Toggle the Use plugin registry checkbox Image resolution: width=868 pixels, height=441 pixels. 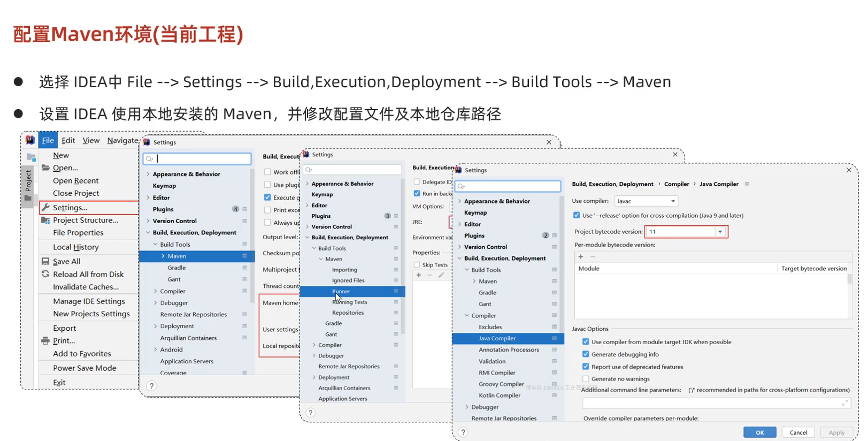267,185
